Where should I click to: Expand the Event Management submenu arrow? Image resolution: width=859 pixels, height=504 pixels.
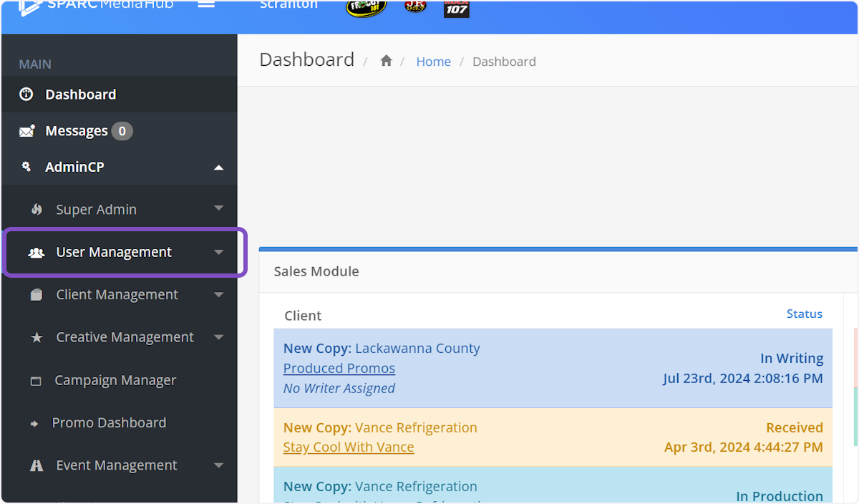[x=219, y=465]
